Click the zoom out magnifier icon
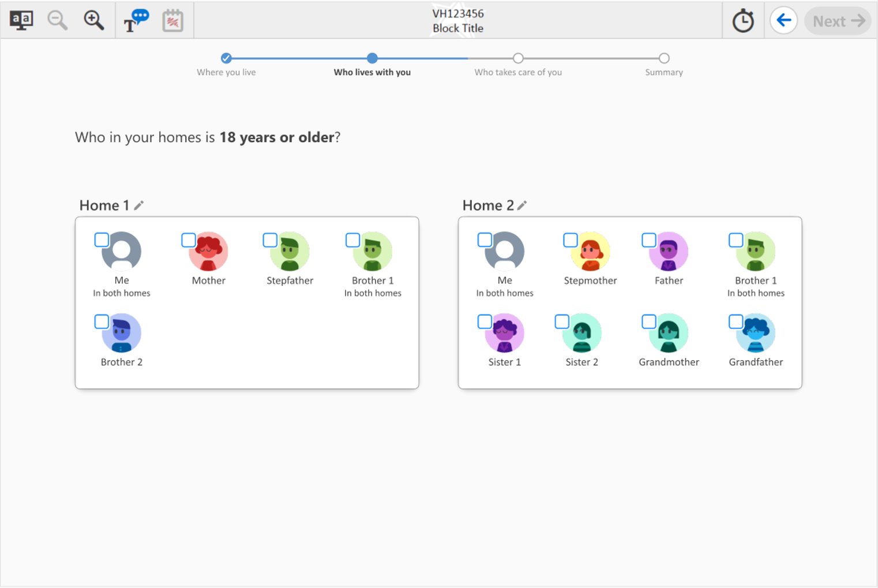The image size is (878, 588). coord(57,20)
